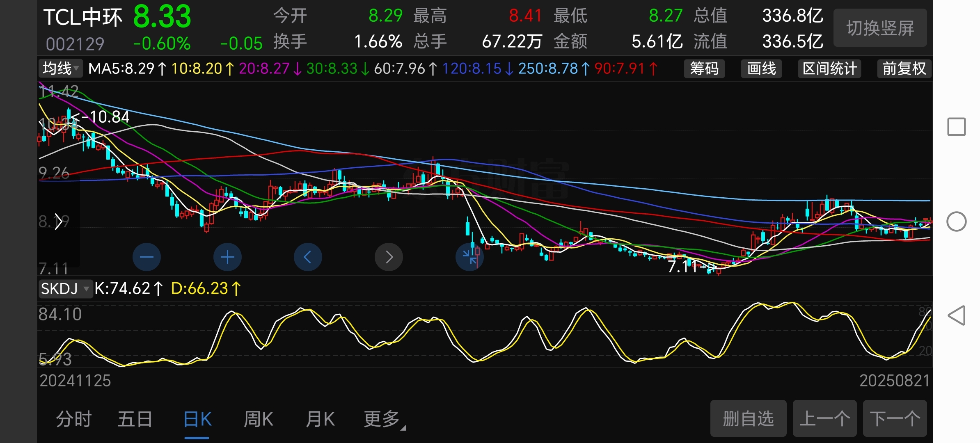
Task: Switch to 月K monthly chart tab
Action: point(320,419)
